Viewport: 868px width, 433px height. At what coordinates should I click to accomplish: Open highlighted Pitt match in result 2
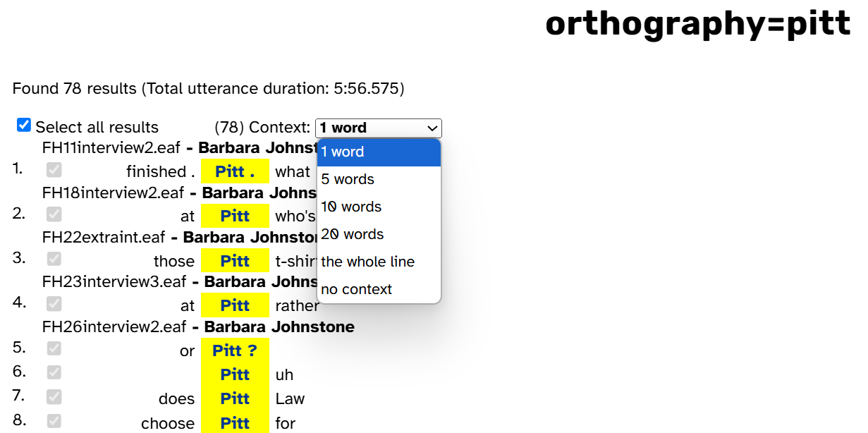click(235, 216)
